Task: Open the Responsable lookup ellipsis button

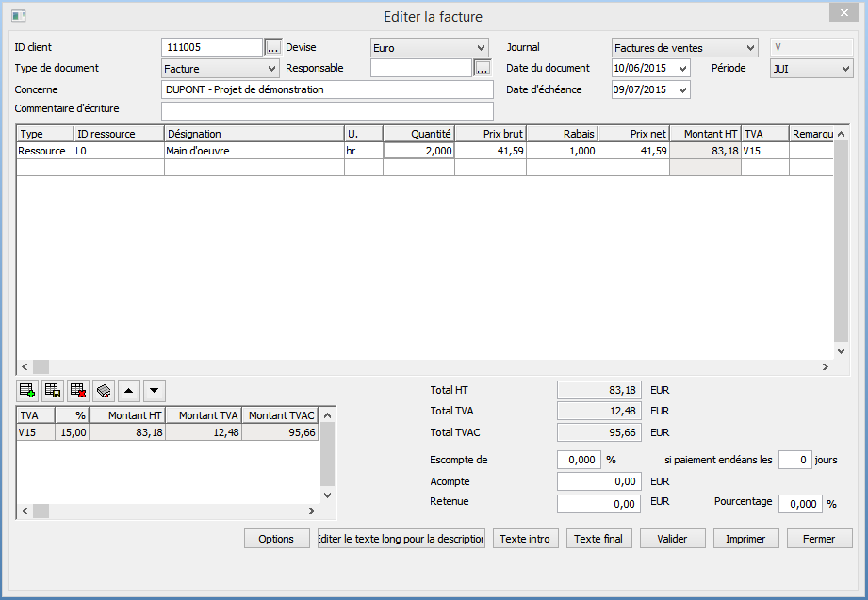Action: point(482,68)
